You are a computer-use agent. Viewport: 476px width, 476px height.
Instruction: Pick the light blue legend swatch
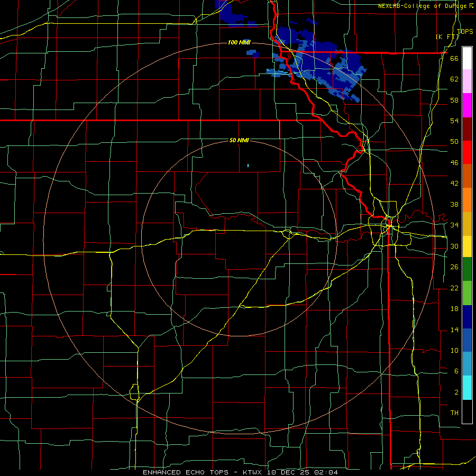pyautogui.click(x=467, y=364)
